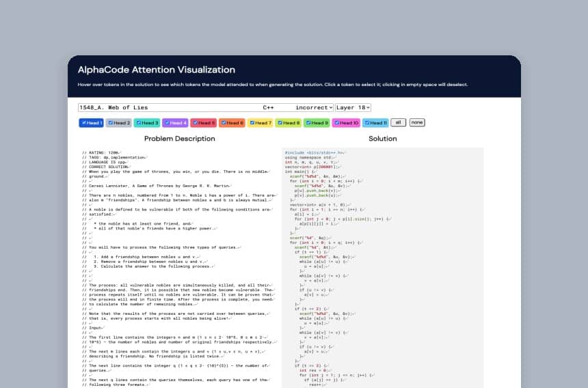Open the Layer 18 dropdown
The height and width of the screenshot is (388, 588).
pyautogui.click(x=353, y=107)
